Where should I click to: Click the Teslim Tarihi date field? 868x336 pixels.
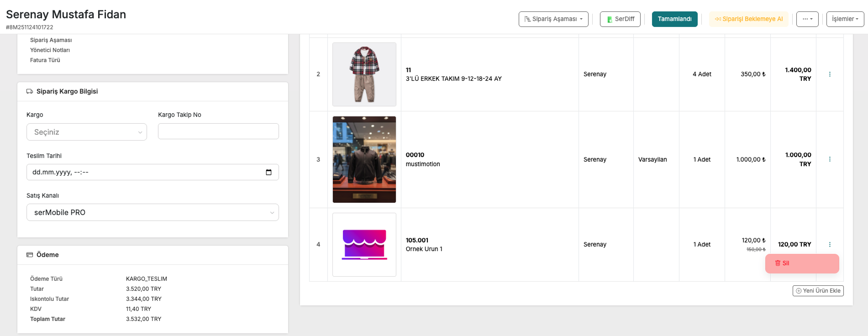coord(146,172)
